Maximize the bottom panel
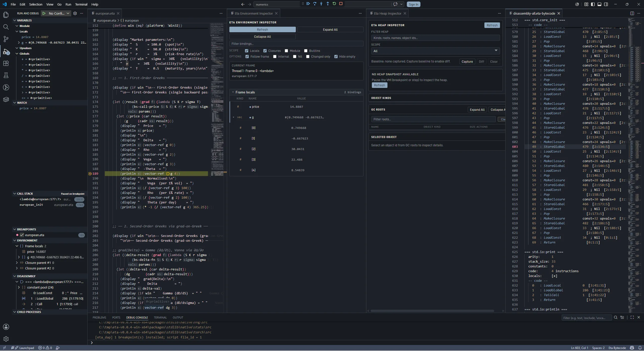Image resolution: width=644 pixels, height=351 pixels. pyautogui.click(x=632, y=317)
